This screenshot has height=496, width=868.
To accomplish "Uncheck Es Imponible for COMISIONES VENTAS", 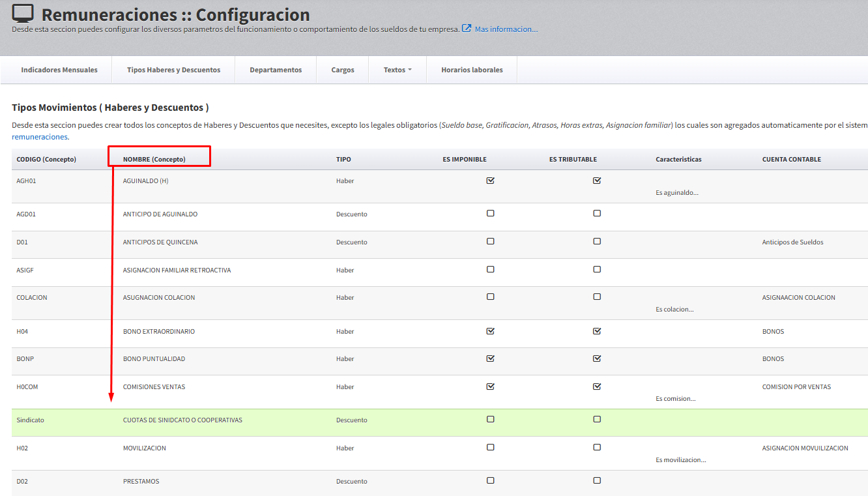I will click(x=491, y=386).
